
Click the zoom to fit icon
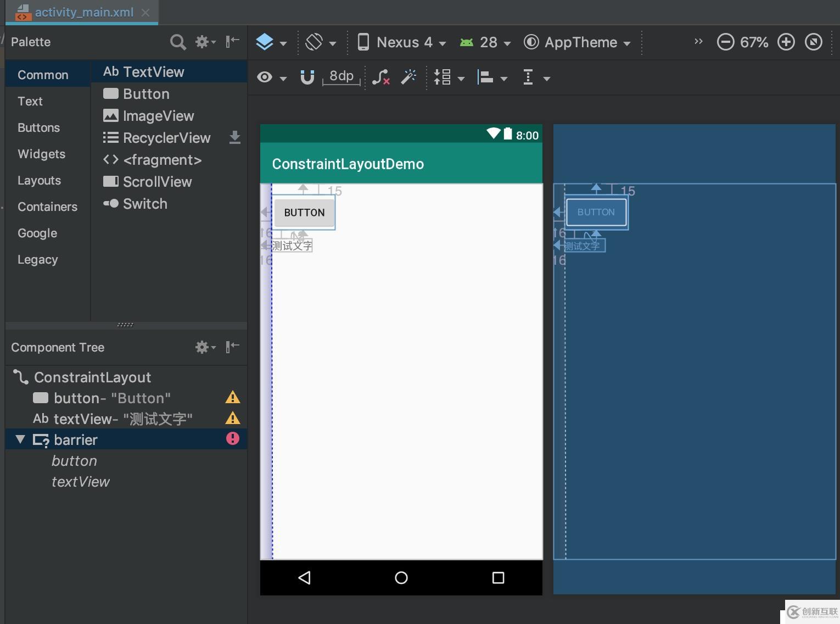tap(813, 42)
